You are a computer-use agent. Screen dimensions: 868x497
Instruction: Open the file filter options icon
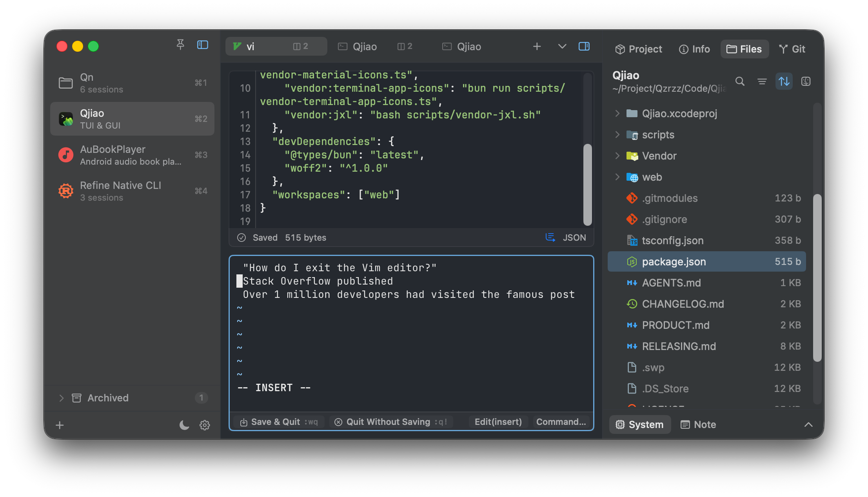(762, 81)
